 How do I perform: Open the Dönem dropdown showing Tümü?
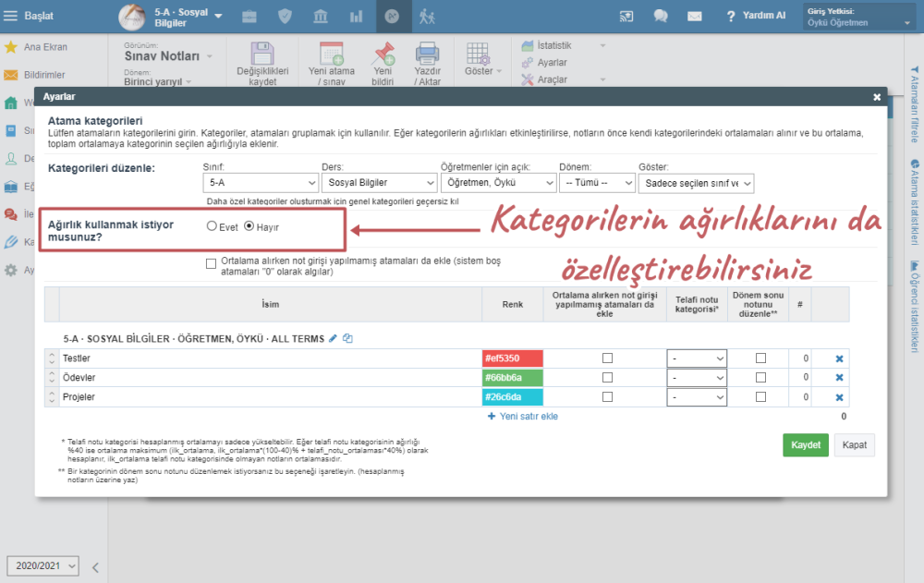click(x=597, y=183)
